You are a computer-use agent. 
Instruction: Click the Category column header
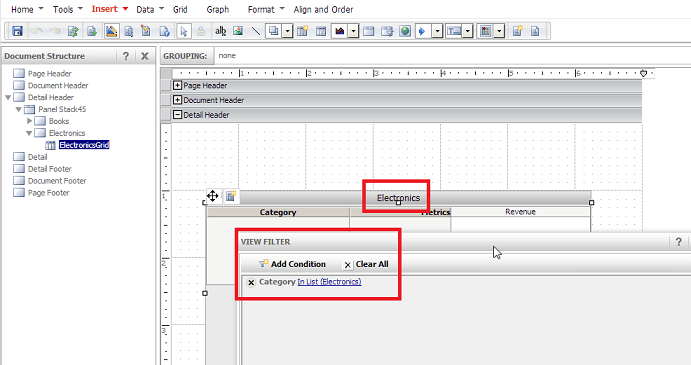(278, 212)
